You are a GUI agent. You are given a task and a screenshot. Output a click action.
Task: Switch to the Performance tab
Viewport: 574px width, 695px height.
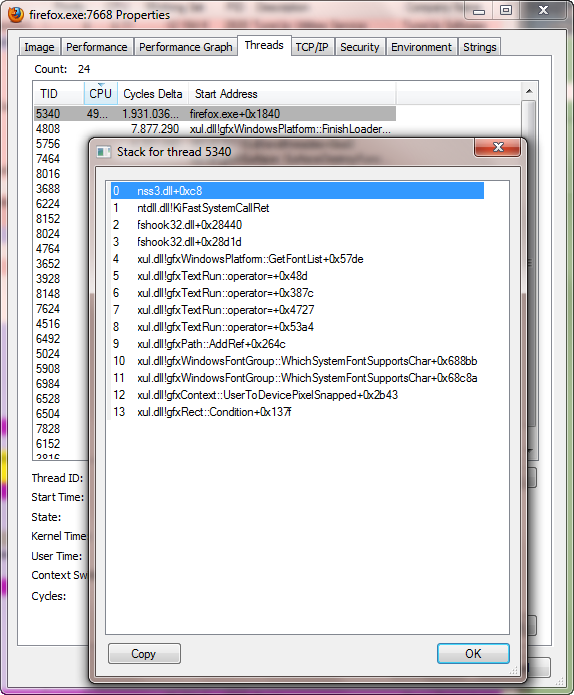[97, 47]
